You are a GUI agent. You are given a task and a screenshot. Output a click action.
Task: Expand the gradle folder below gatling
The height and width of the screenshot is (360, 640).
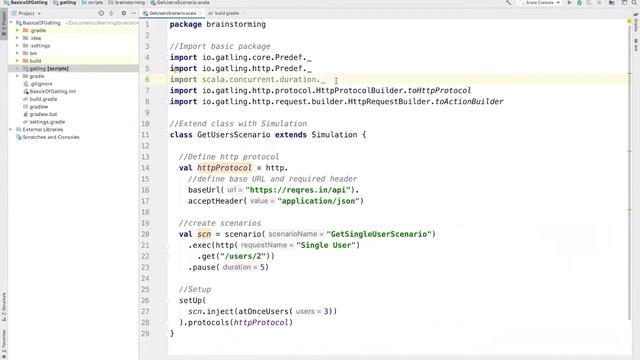click(x=18, y=76)
